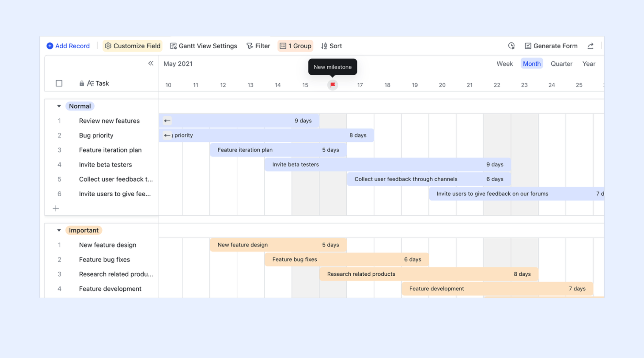Image resolution: width=644 pixels, height=358 pixels.
Task: Tick the select-all checkbox beside Task
Action: [59, 83]
